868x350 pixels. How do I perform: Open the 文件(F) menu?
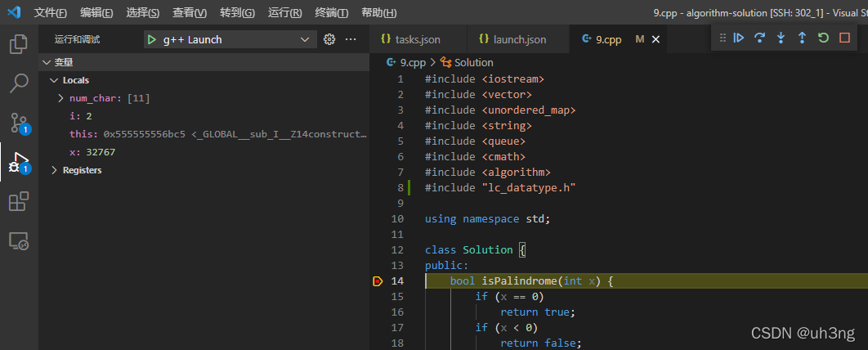51,13
